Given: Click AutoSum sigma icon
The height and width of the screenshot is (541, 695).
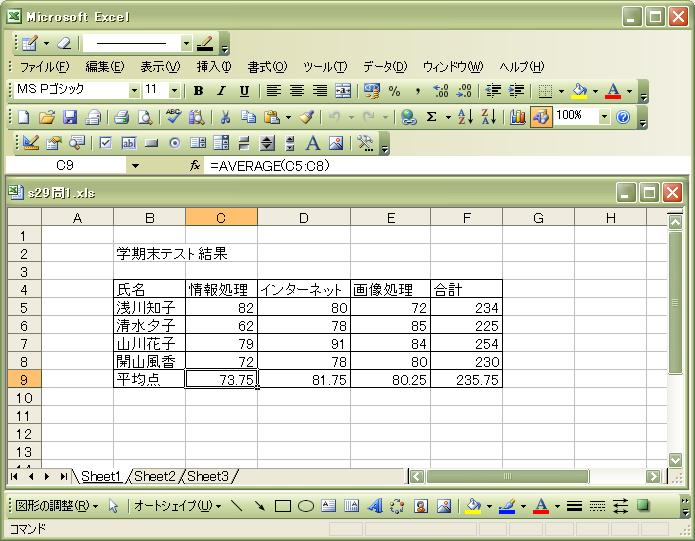Looking at the screenshot, I should (431, 117).
